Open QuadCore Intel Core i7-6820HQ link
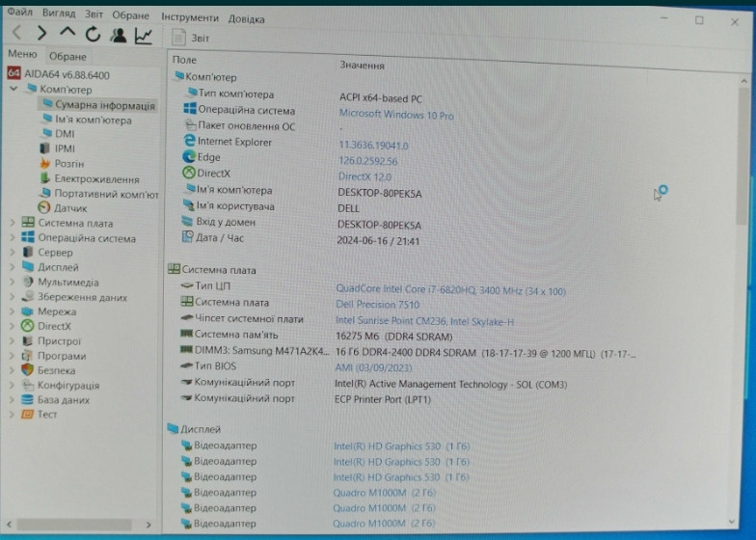 coord(451,289)
